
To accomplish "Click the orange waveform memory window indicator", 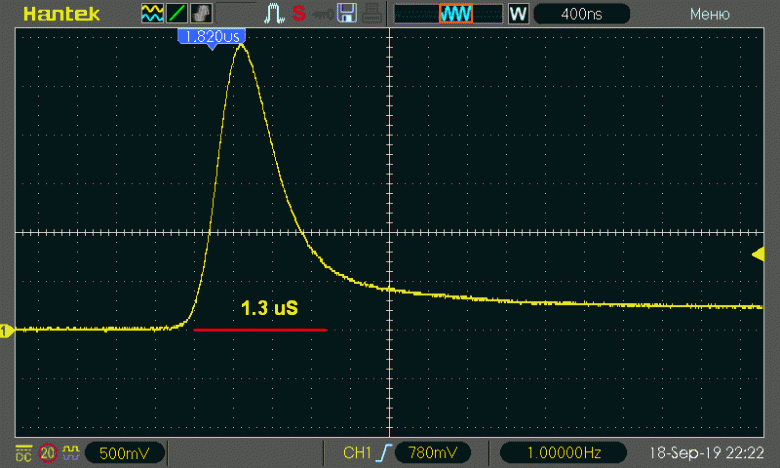I will [x=456, y=13].
